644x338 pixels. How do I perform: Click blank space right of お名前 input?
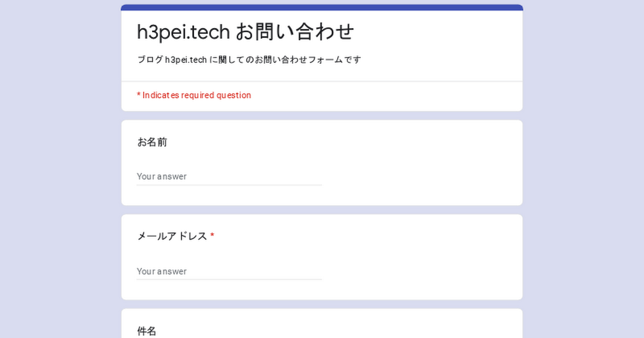click(419, 177)
